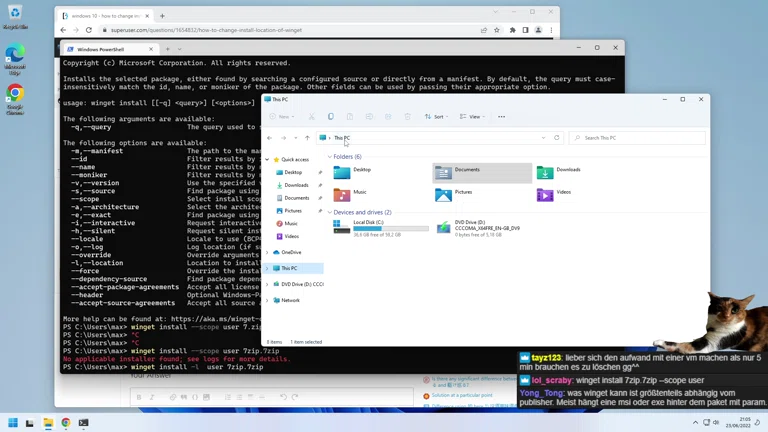The width and height of the screenshot is (768, 432).
Task: Click Task View icon in taskbar
Action: [30, 423]
